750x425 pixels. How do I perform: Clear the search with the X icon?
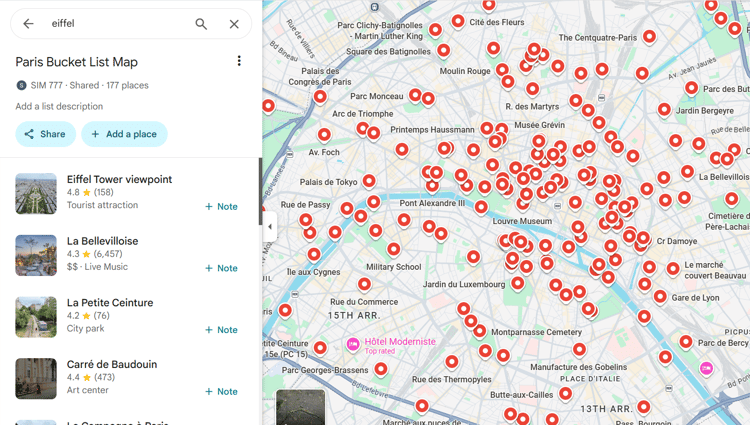(234, 24)
